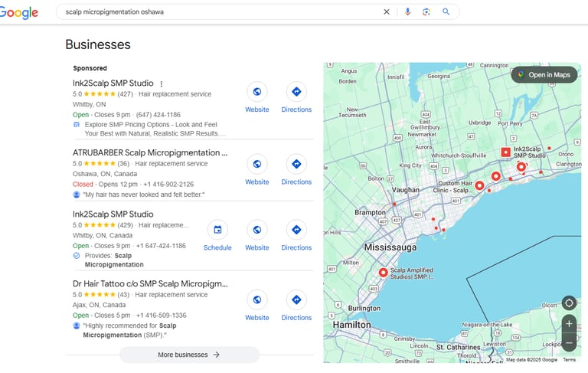Click the More businesses button
The height and width of the screenshot is (373, 588).
[x=189, y=355]
